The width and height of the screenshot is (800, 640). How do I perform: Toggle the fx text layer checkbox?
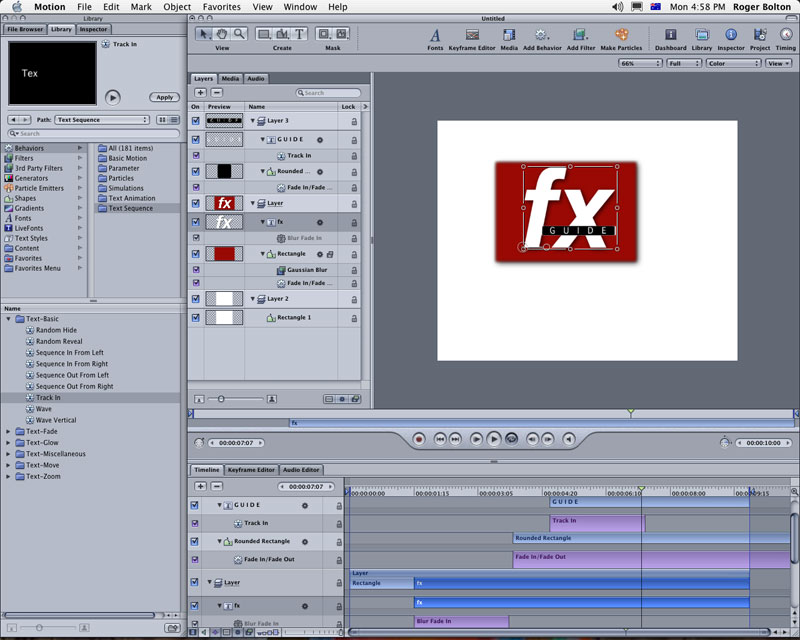[x=195, y=222]
